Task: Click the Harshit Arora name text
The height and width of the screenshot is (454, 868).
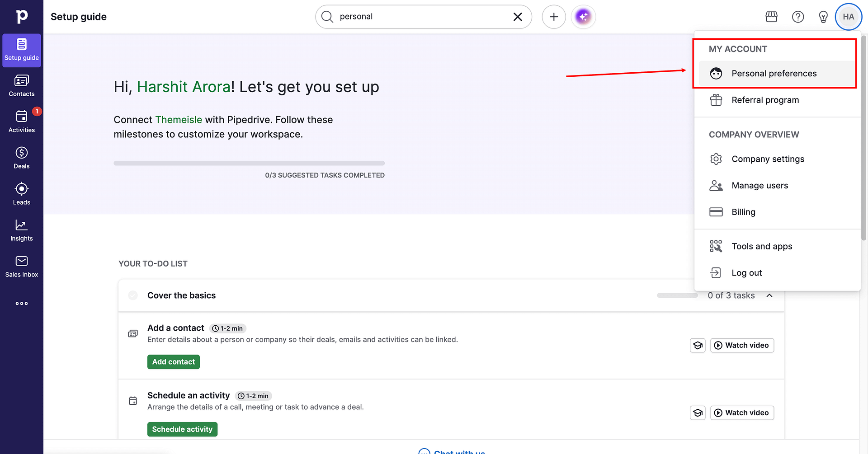Action: coord(184,87)
